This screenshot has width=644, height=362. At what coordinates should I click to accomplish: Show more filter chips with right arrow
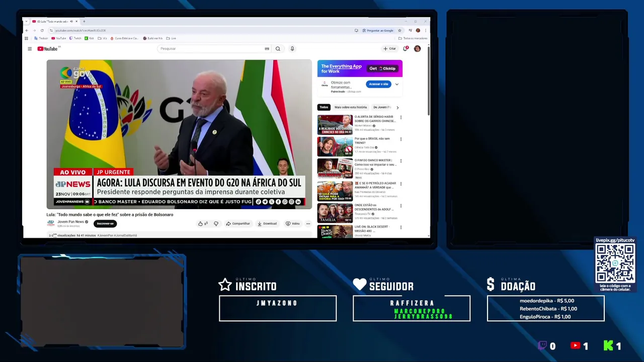click(x=397, y=107)
